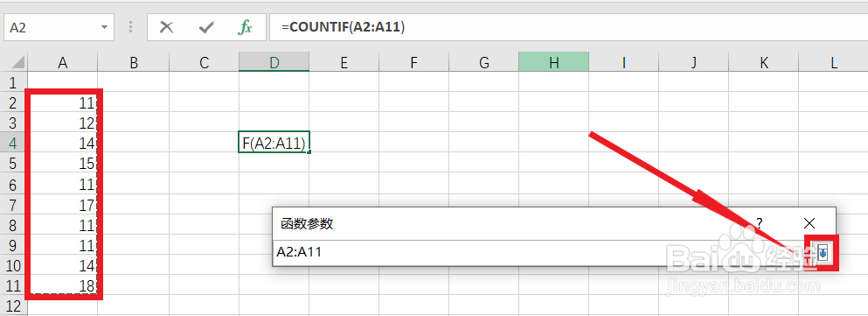Select column K header
This screenshot has height=316, width=868.
763,63
